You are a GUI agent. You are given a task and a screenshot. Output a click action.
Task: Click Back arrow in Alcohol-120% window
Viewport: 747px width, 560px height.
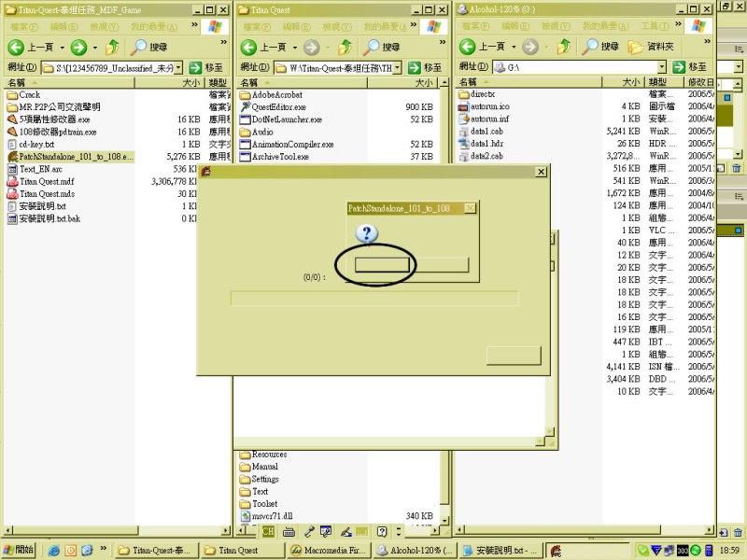point(468,47)
